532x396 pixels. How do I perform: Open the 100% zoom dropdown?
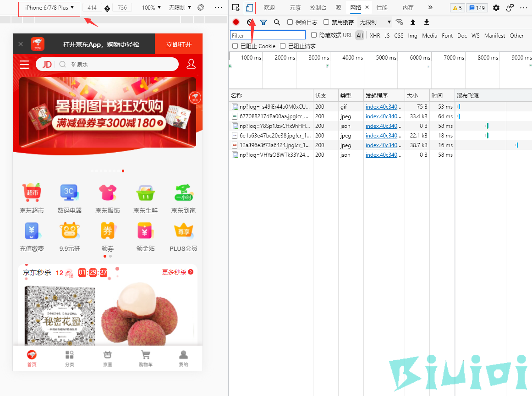coord(151,7)
